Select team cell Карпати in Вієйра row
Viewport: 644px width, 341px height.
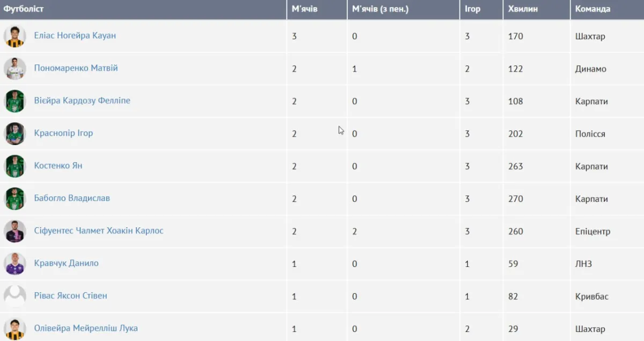tap(591, 101)
